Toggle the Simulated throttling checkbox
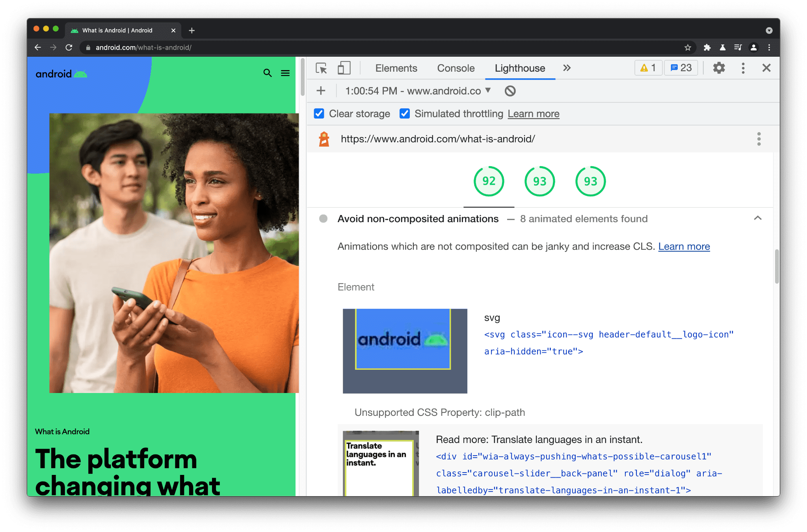The image size is (807, 532). tap(403, 113)
